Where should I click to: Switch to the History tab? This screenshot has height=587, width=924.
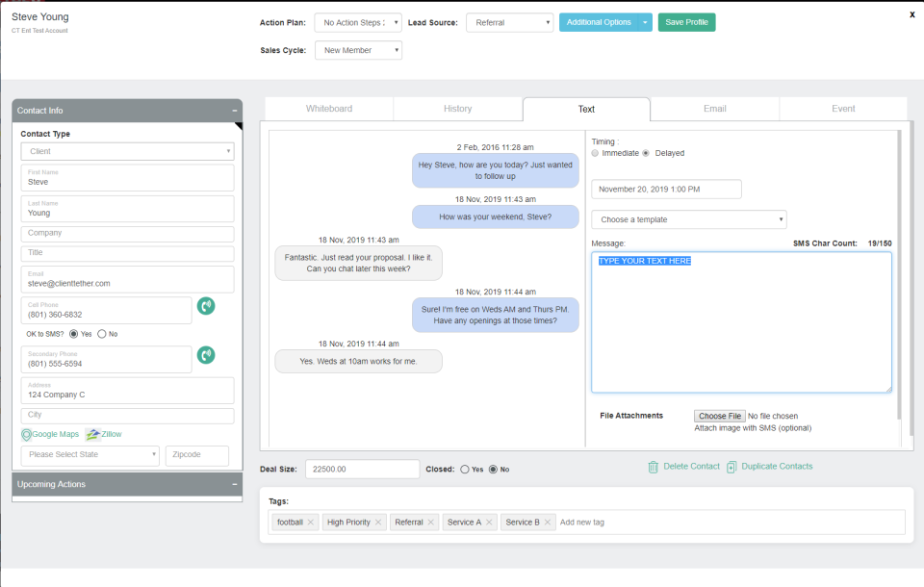(x=457, y=109)
